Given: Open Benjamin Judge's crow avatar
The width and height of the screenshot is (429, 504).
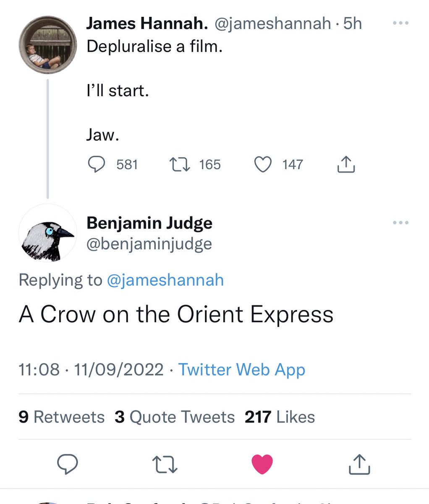Looking at the screenshot, I should click(x=48, y=233).
